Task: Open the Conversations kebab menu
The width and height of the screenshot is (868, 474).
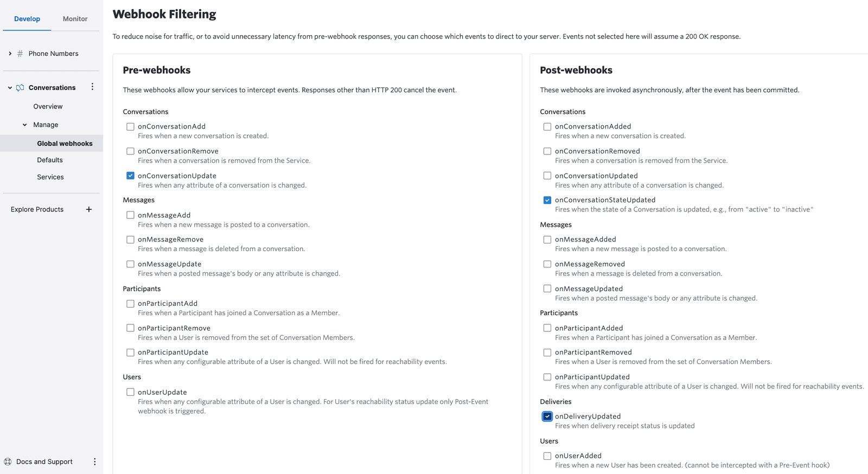Action: coord(92,87)
